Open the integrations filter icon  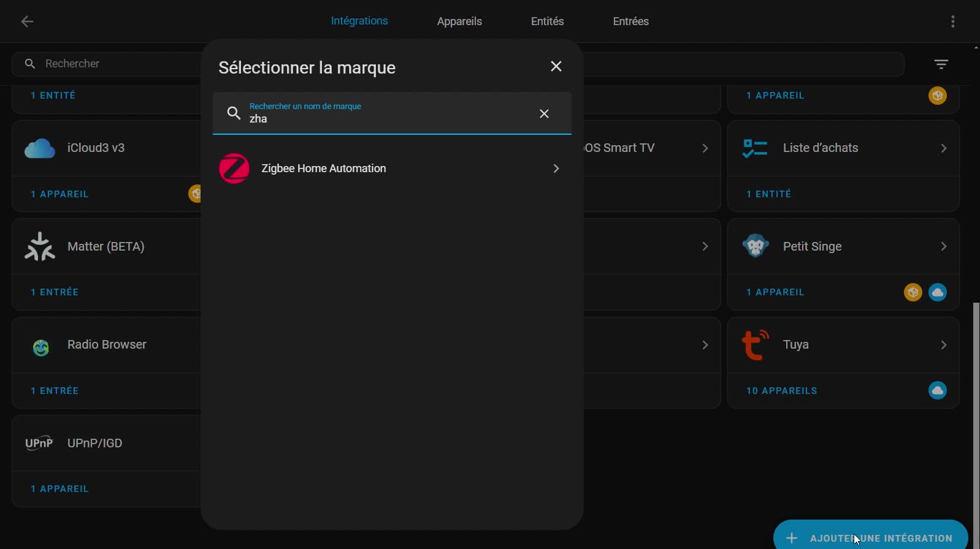(x=941, y=64)
